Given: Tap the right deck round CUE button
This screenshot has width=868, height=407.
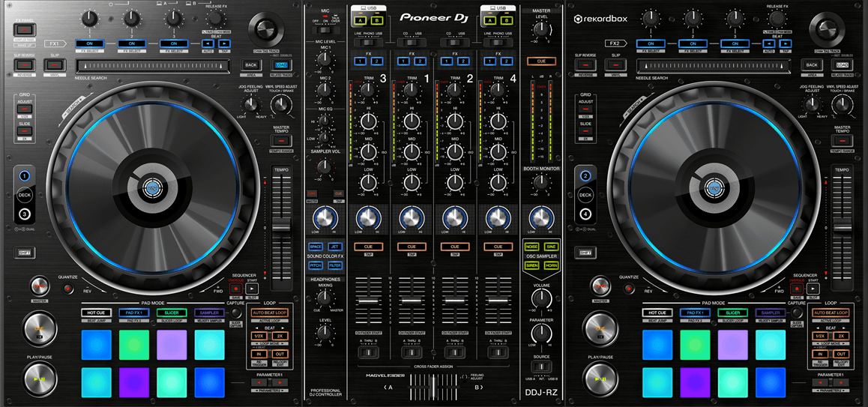Looking at the screenshot, I should pos(601,328).
